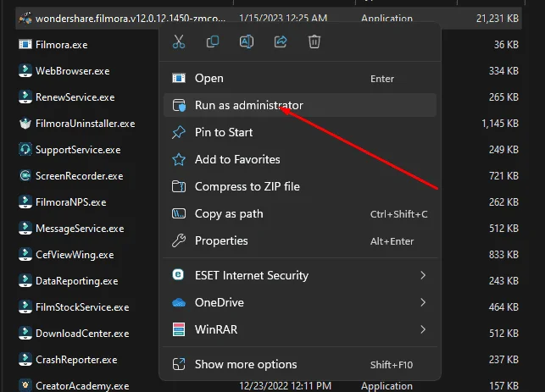545x392 pixels.
Task: Choose Compress to ZIP file
Action: [x=299, y=186]
